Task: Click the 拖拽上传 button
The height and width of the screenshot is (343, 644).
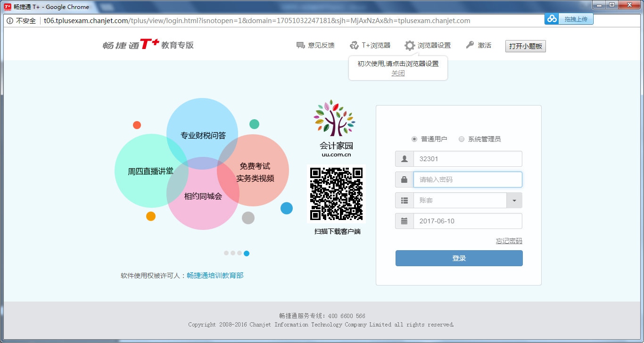Action: tap(576, 19)
